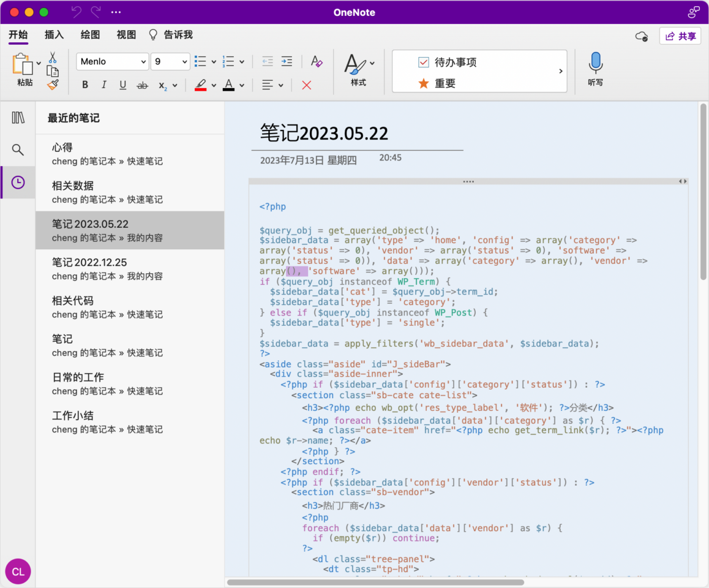Click the collaboration people icon in the title bar
709x588 pixels.
point(693,12)
